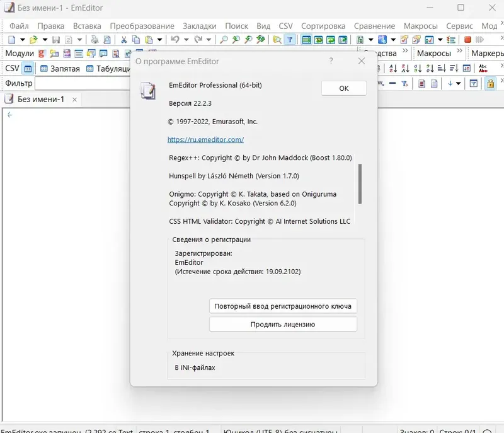Click the New Document icon

11,41
